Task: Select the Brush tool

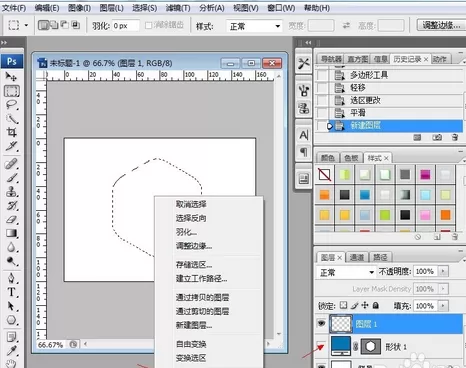Action: coord(11,178)
